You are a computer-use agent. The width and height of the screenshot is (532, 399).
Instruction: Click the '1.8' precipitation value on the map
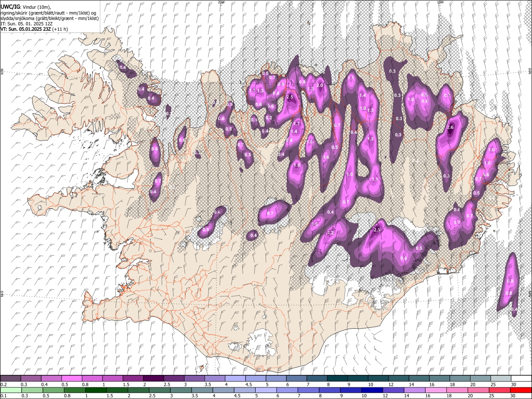[297, 165]
